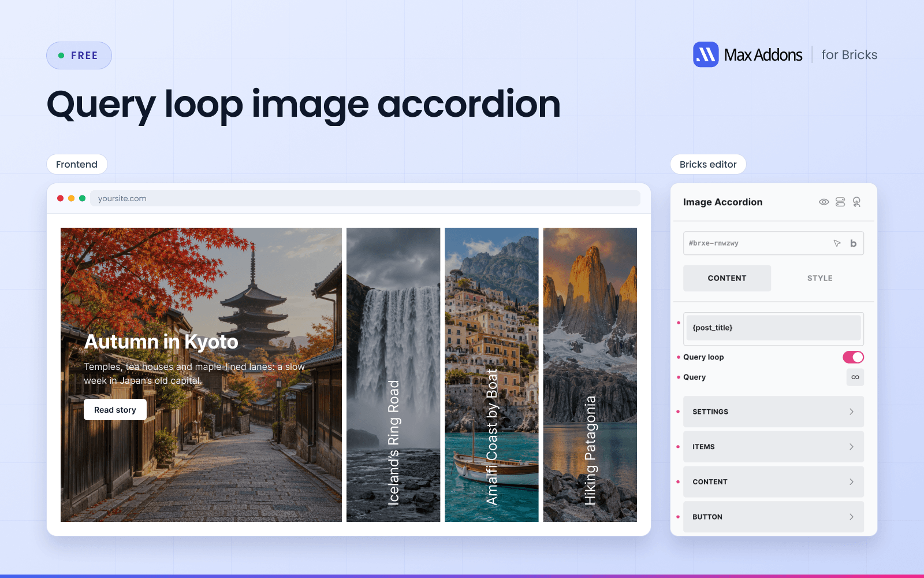Switch to the STYLE tab
The image size is (924, 578).
[819, 278]
